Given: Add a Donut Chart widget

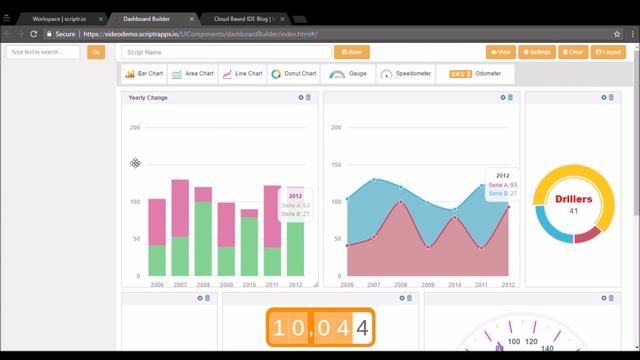Looking at the screenshot, I should [294, 74].
